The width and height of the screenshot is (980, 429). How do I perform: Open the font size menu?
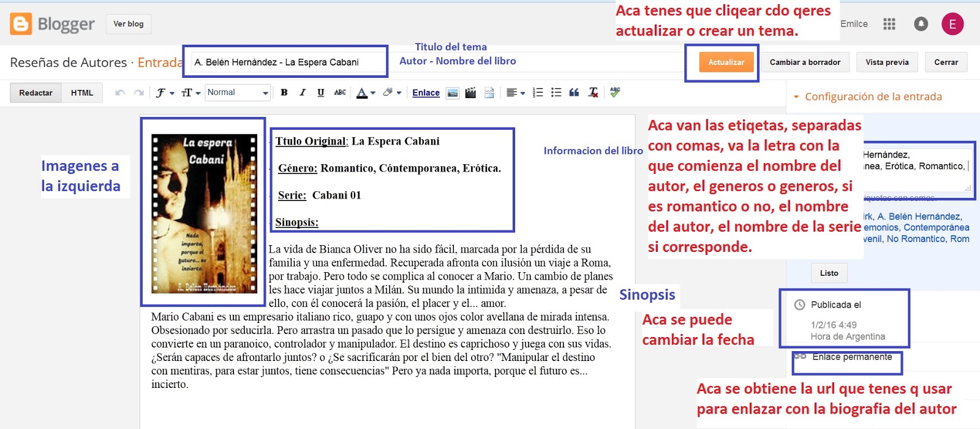tap(190, 93)
